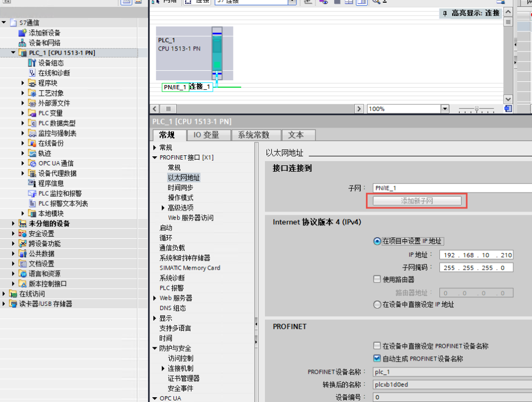Select 时间同步 in properties navigation
The width and height of the screenshot is (532, 402).
pyautogui.click(x=180, y=188)
